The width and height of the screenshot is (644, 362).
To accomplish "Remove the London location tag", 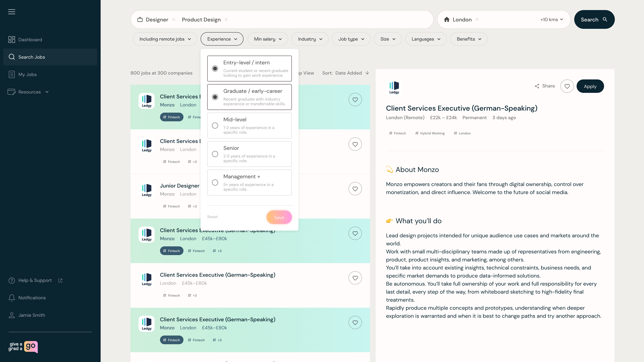I will coord(477,19).
